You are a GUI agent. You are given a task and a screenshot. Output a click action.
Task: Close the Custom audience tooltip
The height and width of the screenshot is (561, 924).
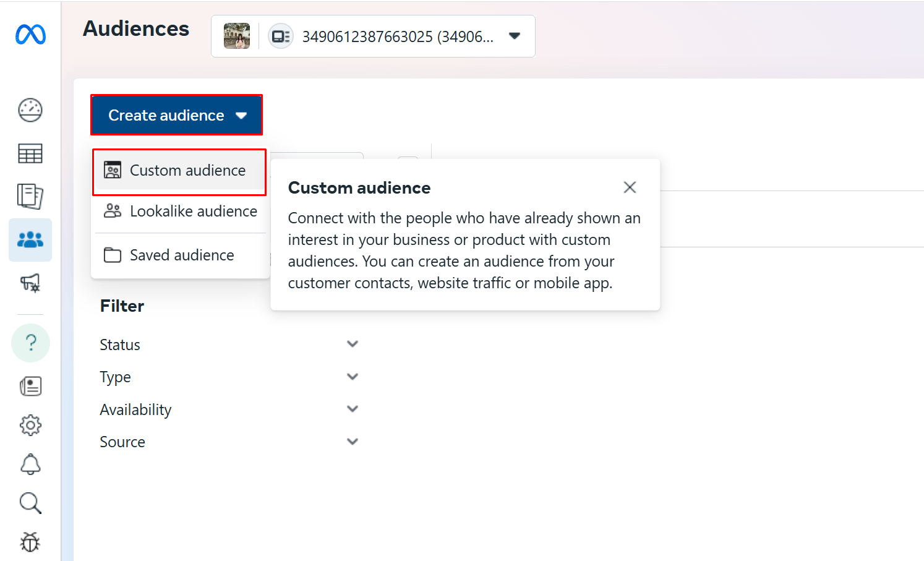(630, 187)
